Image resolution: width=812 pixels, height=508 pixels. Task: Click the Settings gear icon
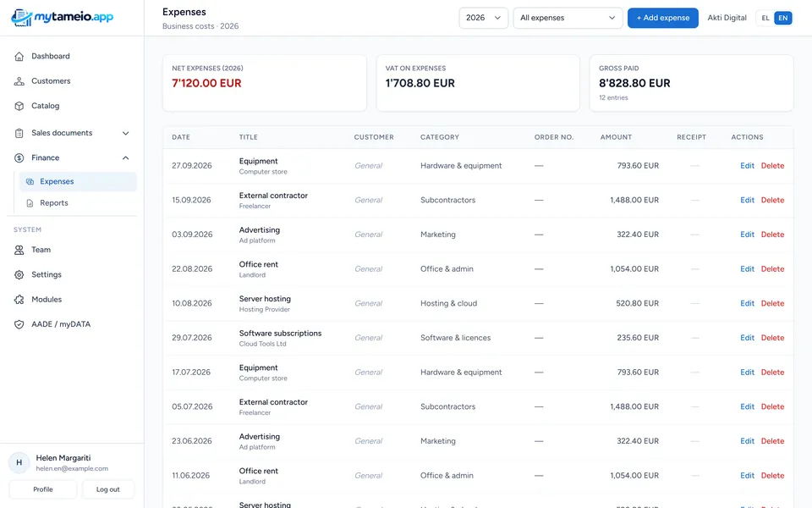[19, 274]
